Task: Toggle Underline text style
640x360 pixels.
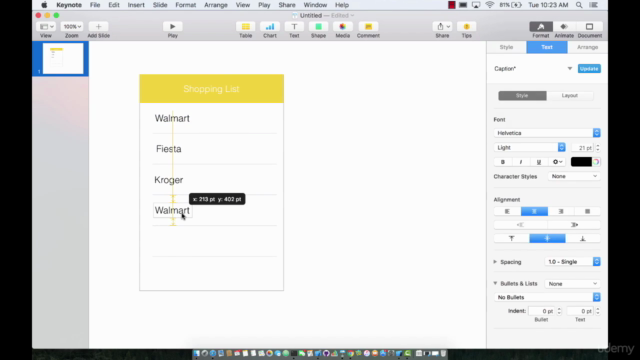Action: point(539,162)
